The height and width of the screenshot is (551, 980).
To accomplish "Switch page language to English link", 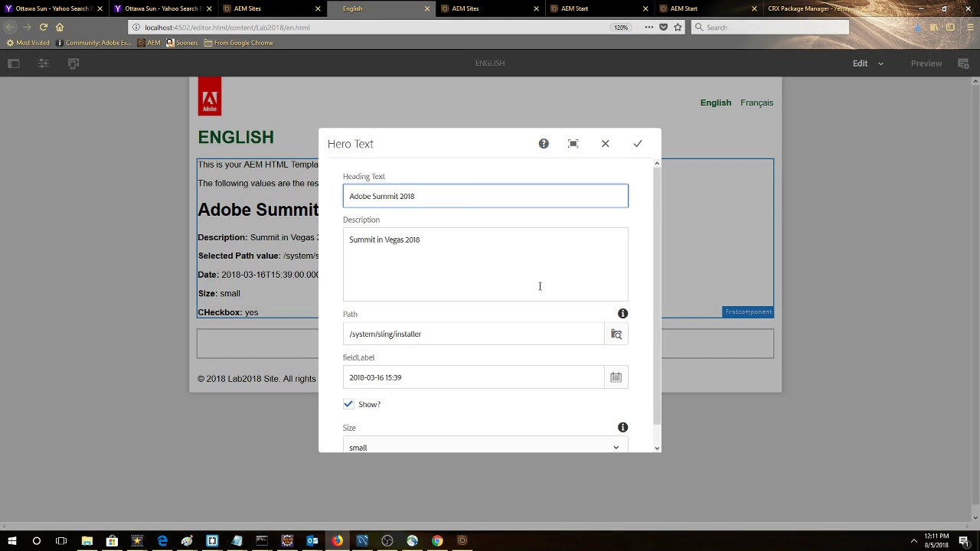I will [x=716, y=103].
